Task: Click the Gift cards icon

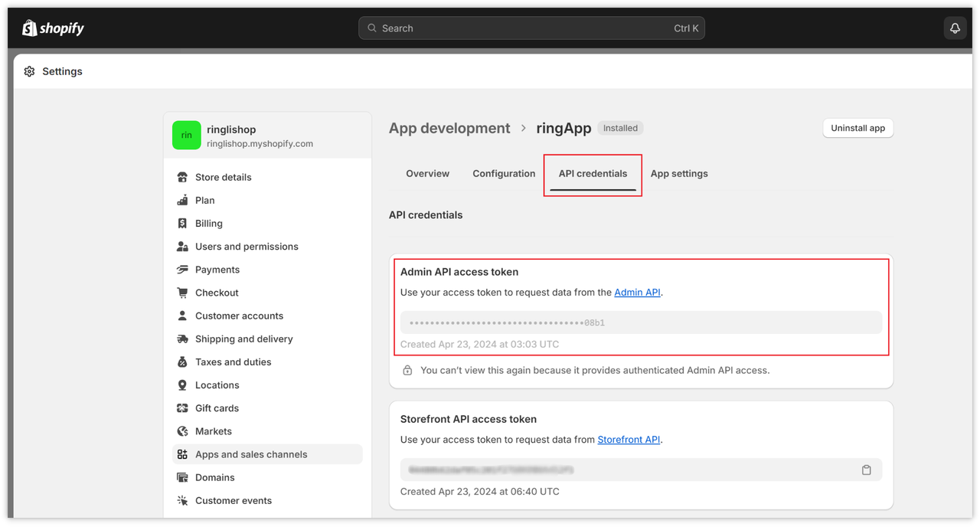Action: [182, 408]
